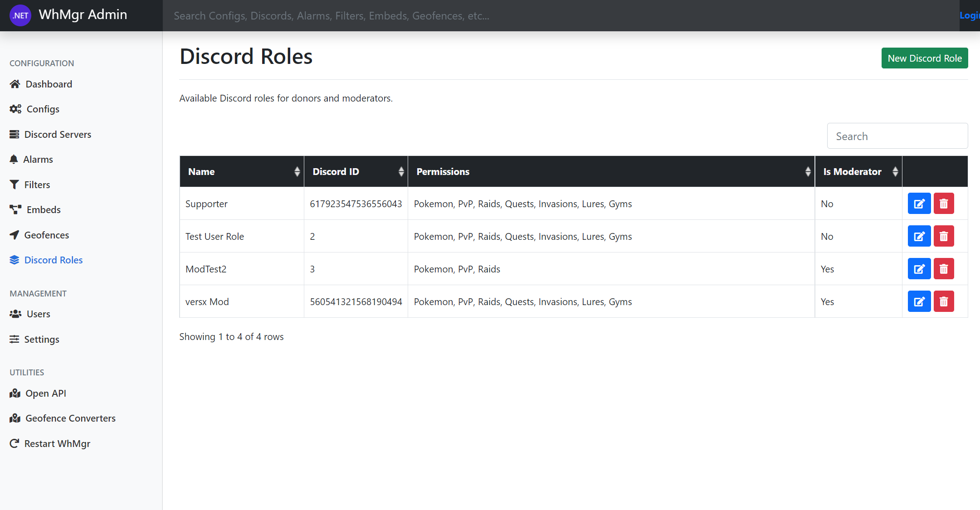The width and height of the screenshot is (980, 510).
Task: Click trash icon for versx Mod
Action: tap(943, 301)
